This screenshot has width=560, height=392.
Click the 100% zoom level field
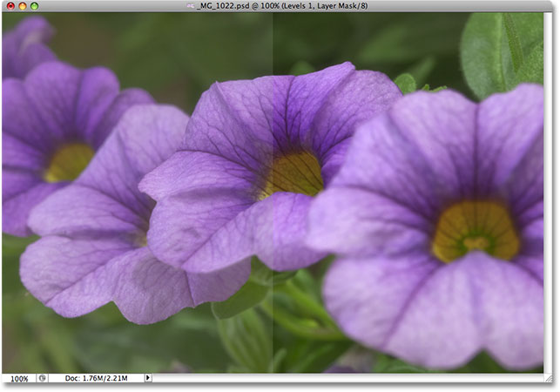[19, 378]
